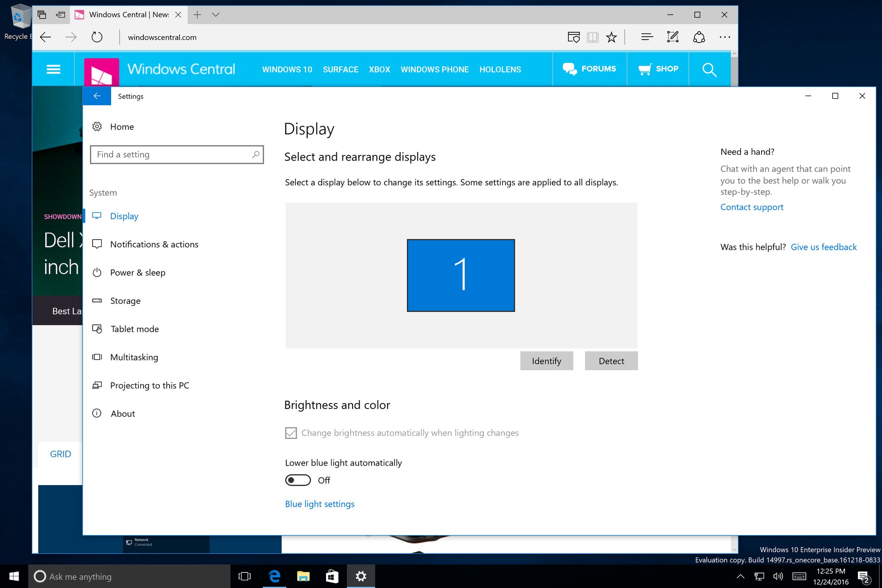
Task: Click the Edge Web Note pen icon
Action: tap(672, 37)
